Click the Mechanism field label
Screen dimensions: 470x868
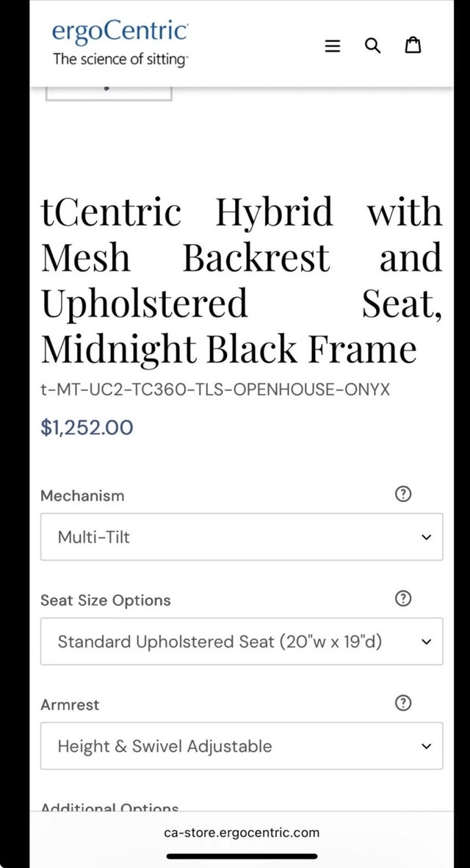click(x=82, y=495)
